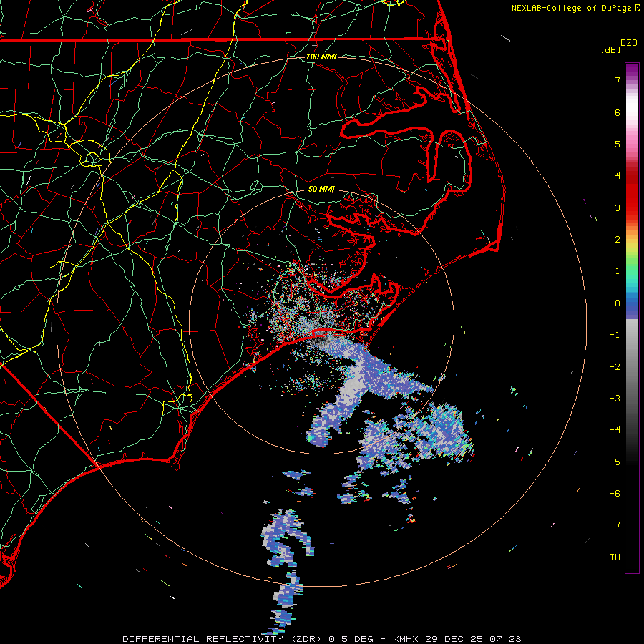Click the -3 tick label on scale
Image resolution: width=644 pixels, height=644 pixels.
click(615, 399)
